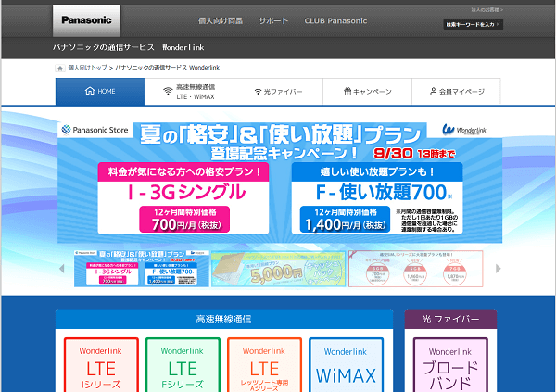Click the 光 ファイバー section header
The width and height of the screenshot is (556, 392).
pyautogui.click(x=450, y=320)
